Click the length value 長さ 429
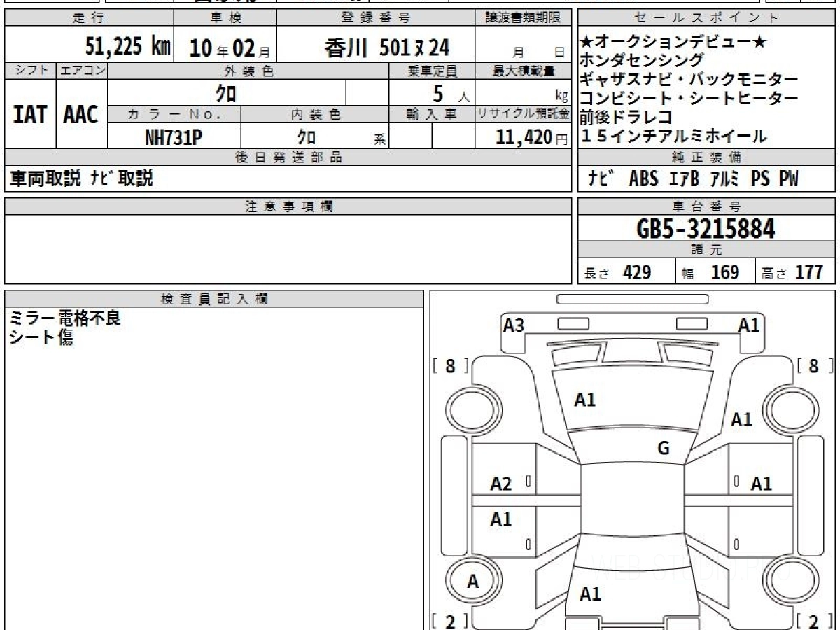 (617, 272)
